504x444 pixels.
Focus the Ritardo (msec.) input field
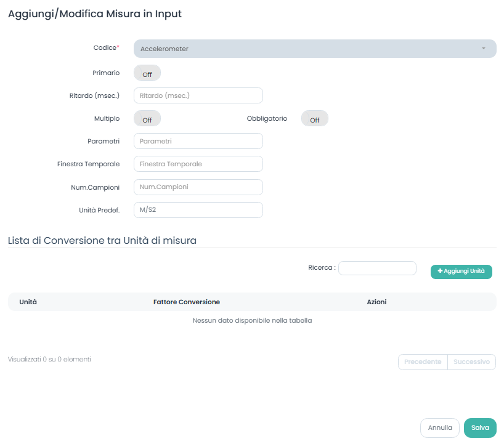coord(198,95)
